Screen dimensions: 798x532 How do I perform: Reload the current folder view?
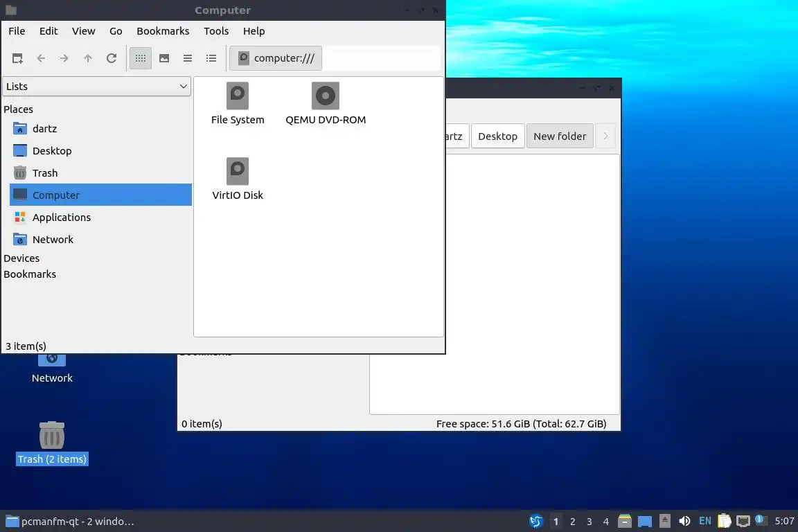[x=112, y=59]
